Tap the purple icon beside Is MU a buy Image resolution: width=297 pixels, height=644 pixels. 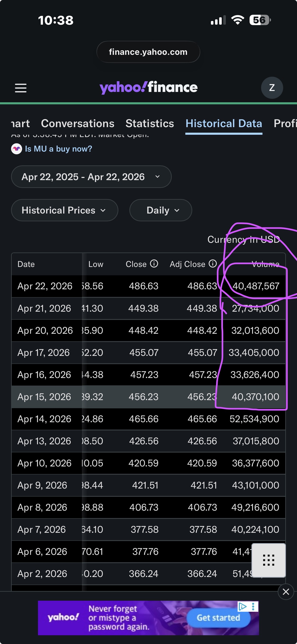17,149
